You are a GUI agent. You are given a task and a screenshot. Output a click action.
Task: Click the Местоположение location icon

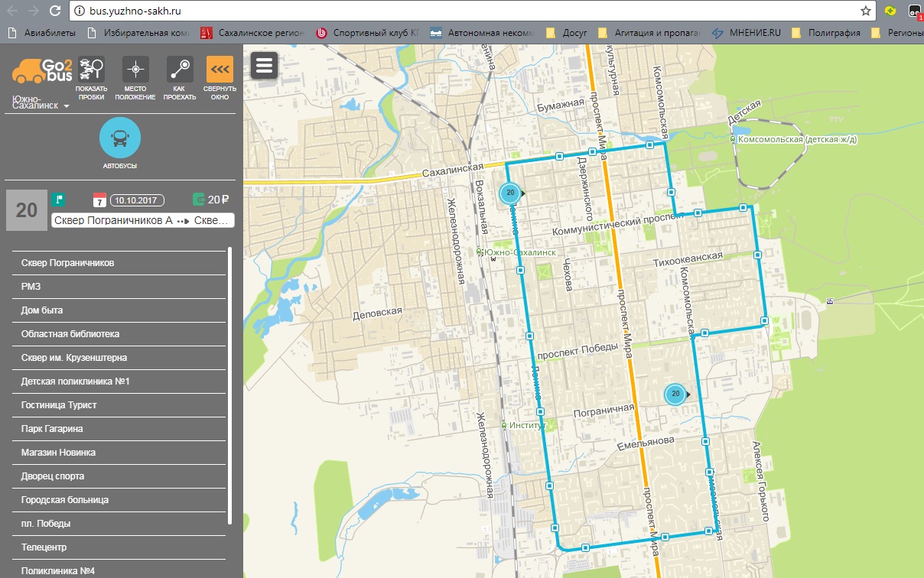pyautogui.click(x=135, y=70)
